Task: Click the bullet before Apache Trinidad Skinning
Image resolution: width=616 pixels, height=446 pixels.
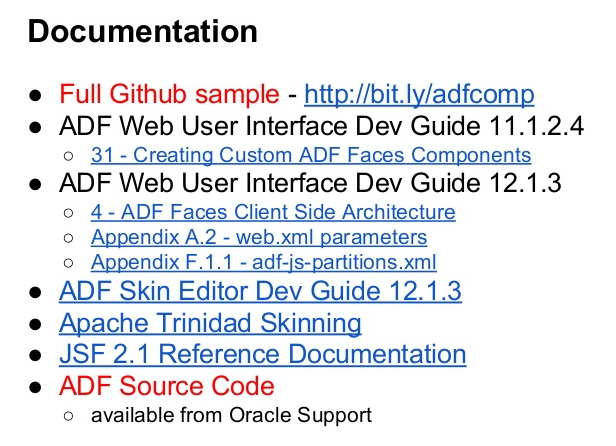Action: tap(35, 324)
